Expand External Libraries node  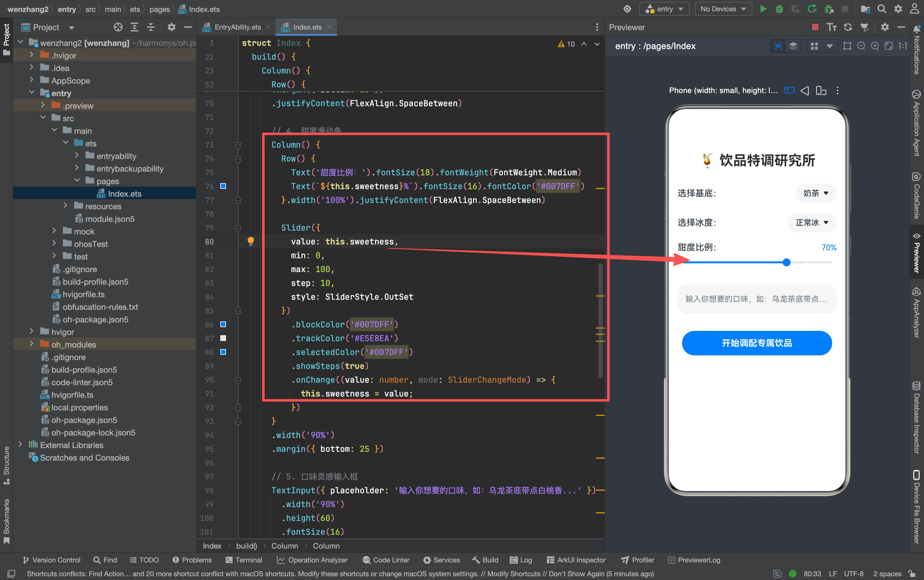[20, 445]
